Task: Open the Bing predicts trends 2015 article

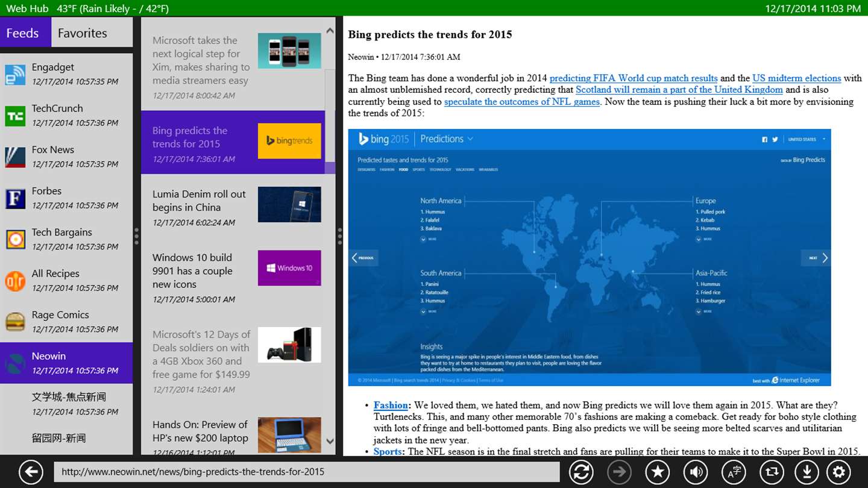Action: tap(233, 143)
